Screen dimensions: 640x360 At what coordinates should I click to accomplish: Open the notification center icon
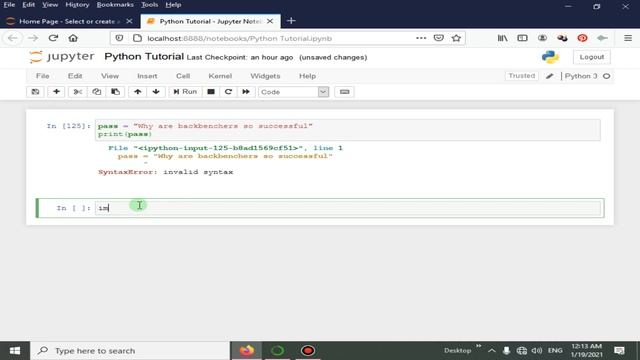620,351
